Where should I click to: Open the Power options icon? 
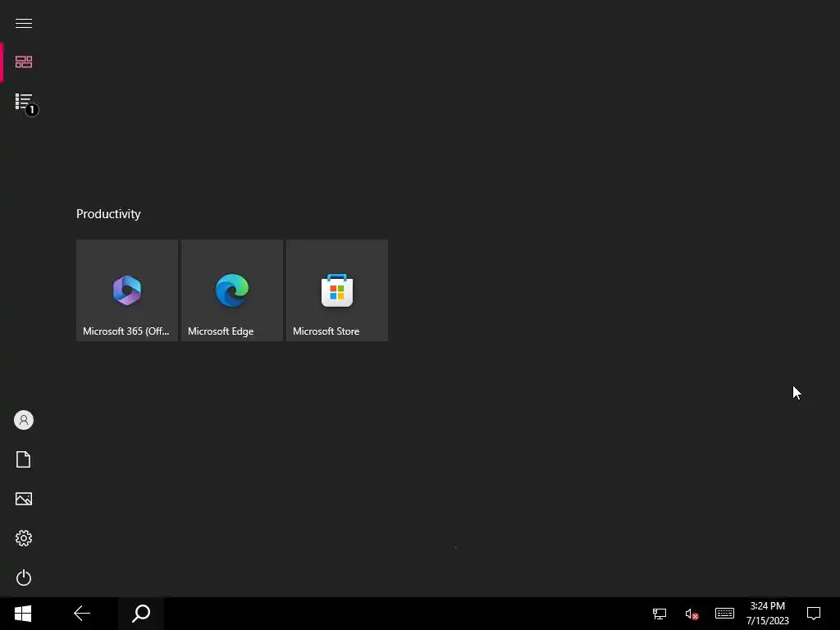click(24, 577)
